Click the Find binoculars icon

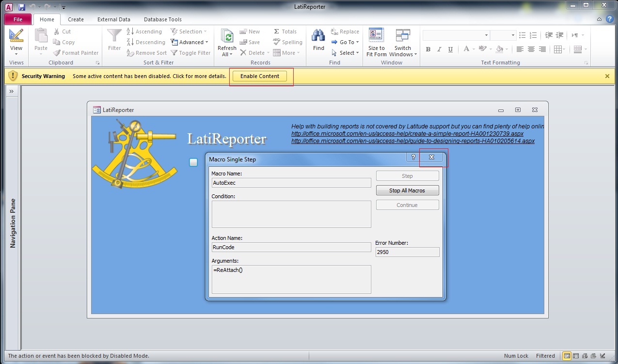point(318,36)
